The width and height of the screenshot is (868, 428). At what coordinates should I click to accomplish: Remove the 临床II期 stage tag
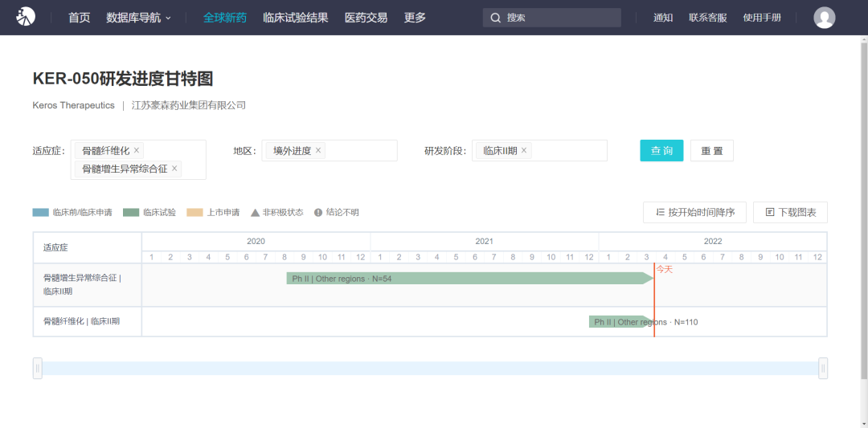524,150
